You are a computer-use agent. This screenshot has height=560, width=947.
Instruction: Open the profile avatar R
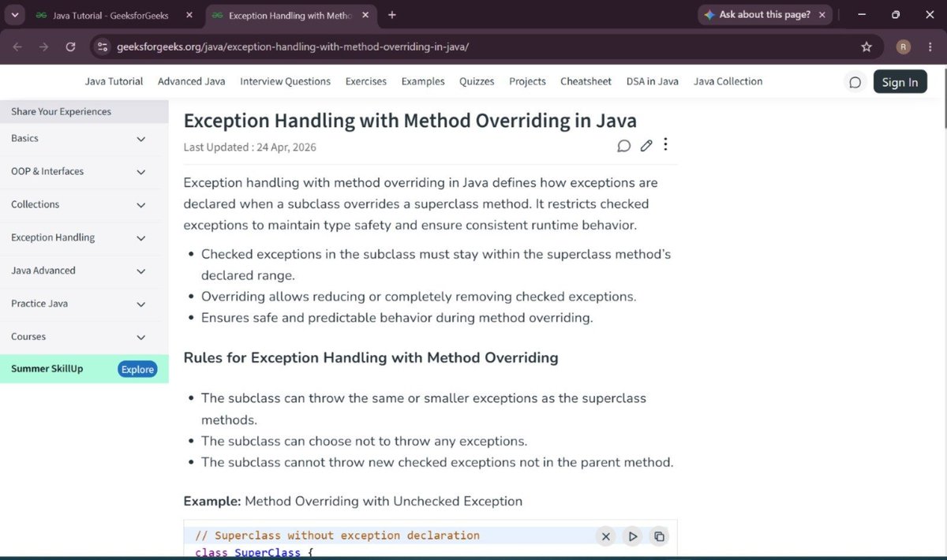pos(904,47)
